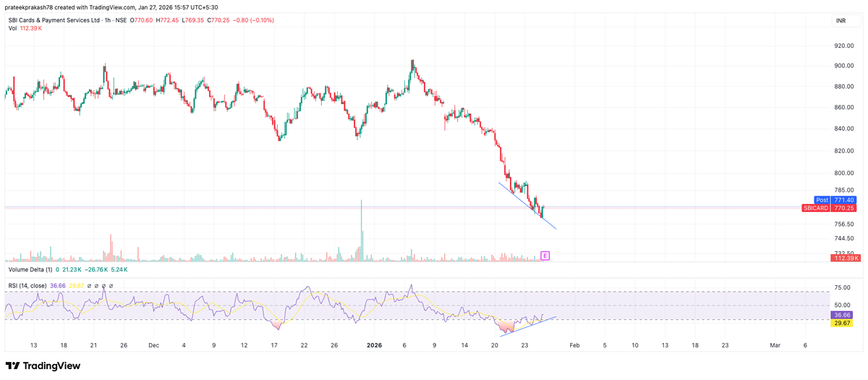Image resolution: width=868 pixels, height=380 pixels.
Task: Click the INR currency label
Action: (x=841, y=21)
